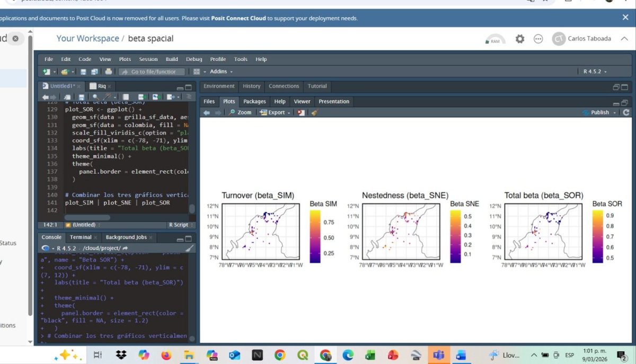The height and width of the screenshot is (364, 636).
Task: Click the Open File folder icon
Action: point(64,72)
